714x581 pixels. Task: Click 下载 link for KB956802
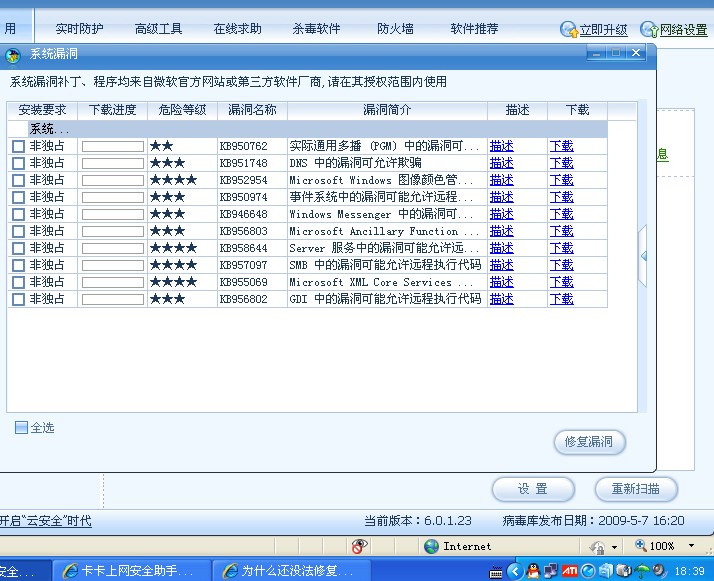(x=561, y=299)
